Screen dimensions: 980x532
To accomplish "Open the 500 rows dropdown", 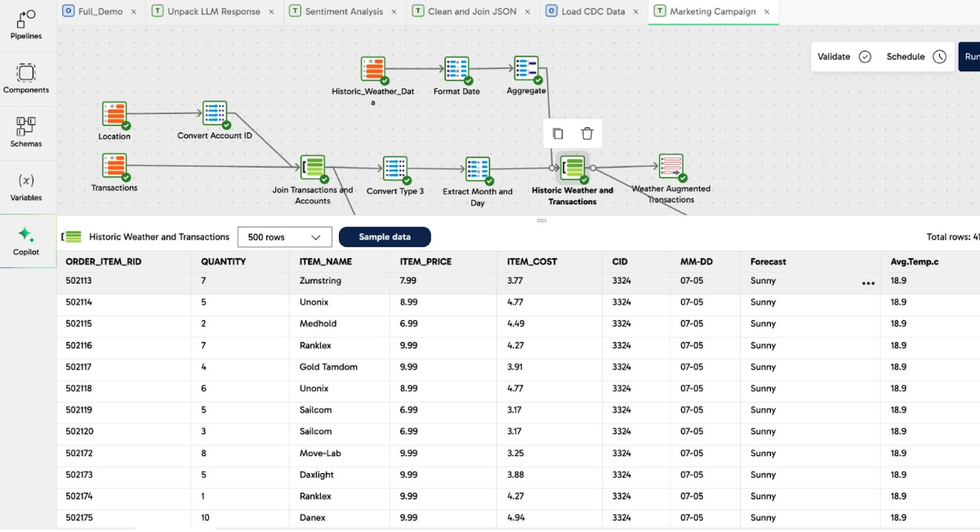I will [x=284, y=237].
